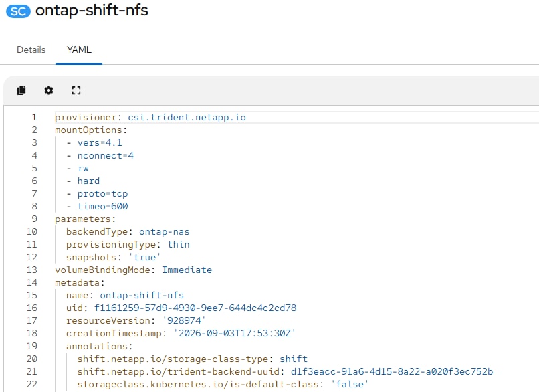Click the proto=tcp mount option
The width and height of the screenshot is (539, 392).
pyautogui.click(x=102, y=194)
